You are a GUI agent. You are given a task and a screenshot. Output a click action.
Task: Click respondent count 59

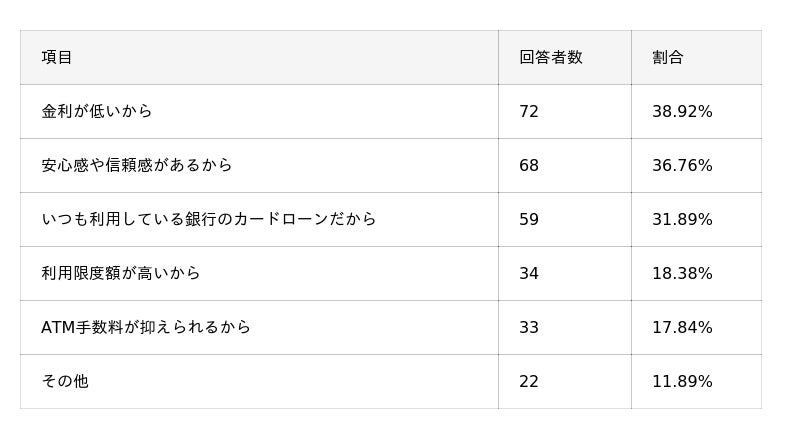click(x=529, y=220)
